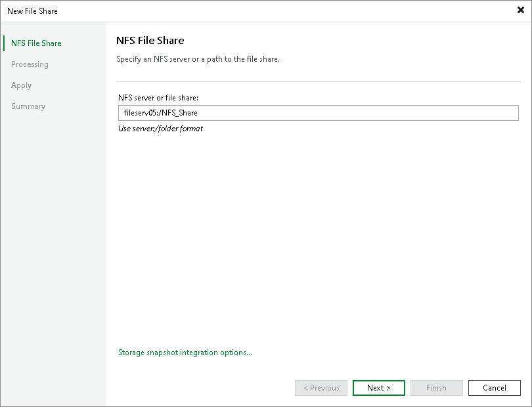The image size is (532, 407).
Task: Click the 'NFS server or file share:' label
Action: click(x=158, y=98)
